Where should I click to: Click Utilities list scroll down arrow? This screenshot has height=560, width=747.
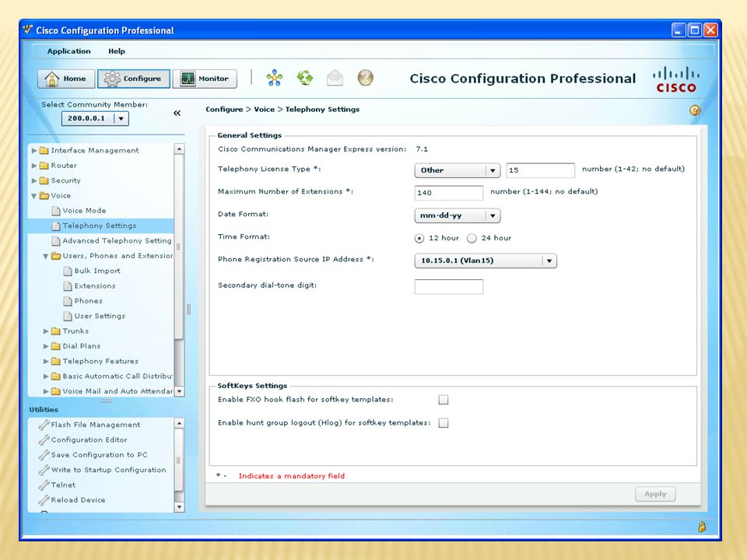(179, 507)
